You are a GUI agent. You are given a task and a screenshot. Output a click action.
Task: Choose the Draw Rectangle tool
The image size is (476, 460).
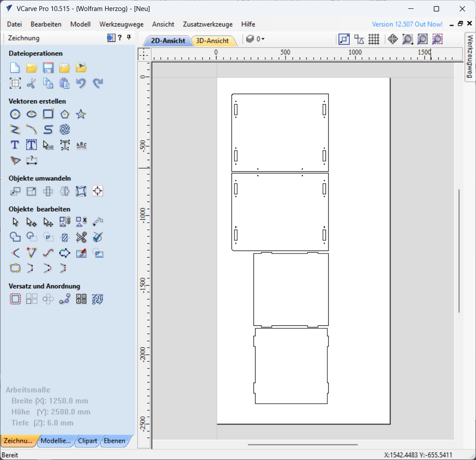(x=48, y=114)
